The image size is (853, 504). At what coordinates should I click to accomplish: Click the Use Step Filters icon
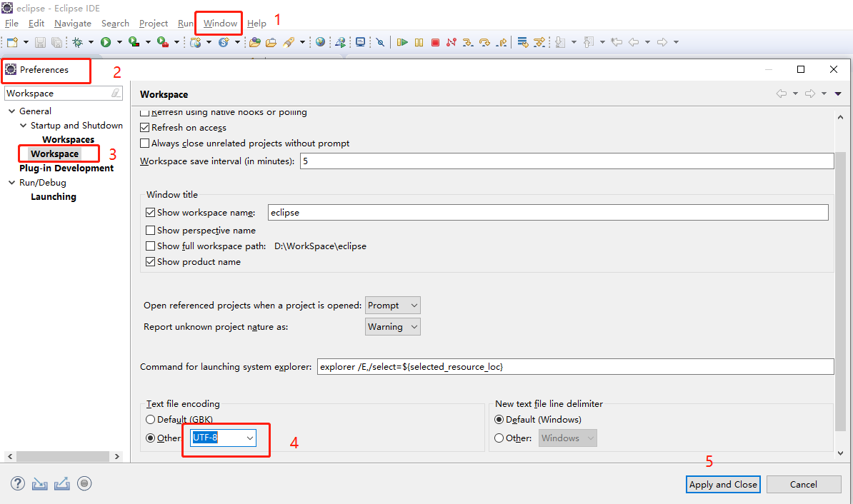click(539, 42)
